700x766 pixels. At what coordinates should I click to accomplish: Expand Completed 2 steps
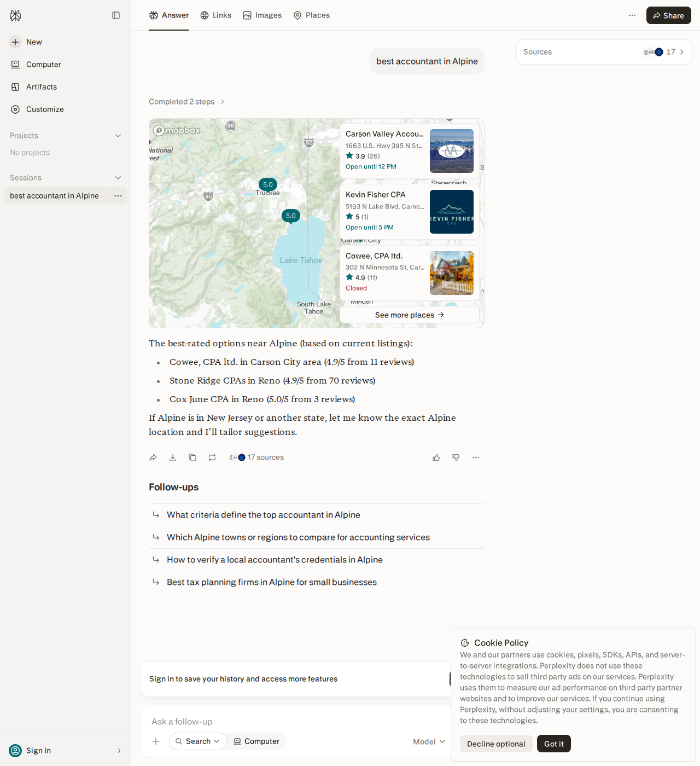pyautogui.click(x=187, y=102)
